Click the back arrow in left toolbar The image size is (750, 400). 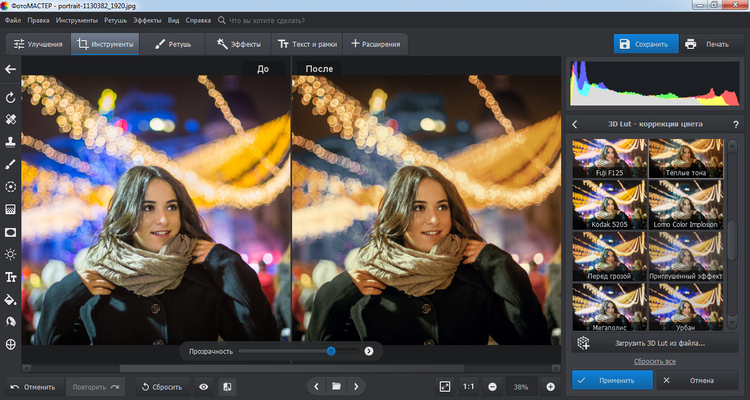point(11,69)
